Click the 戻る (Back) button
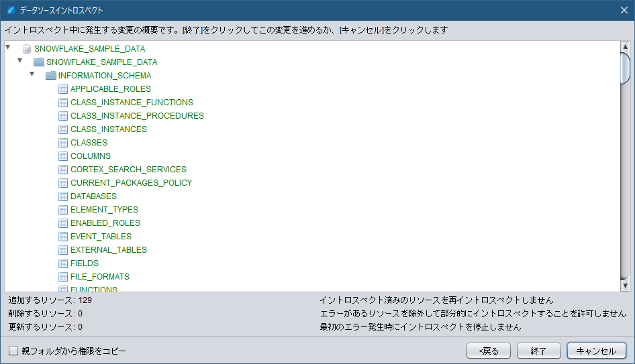 [489, 351]
